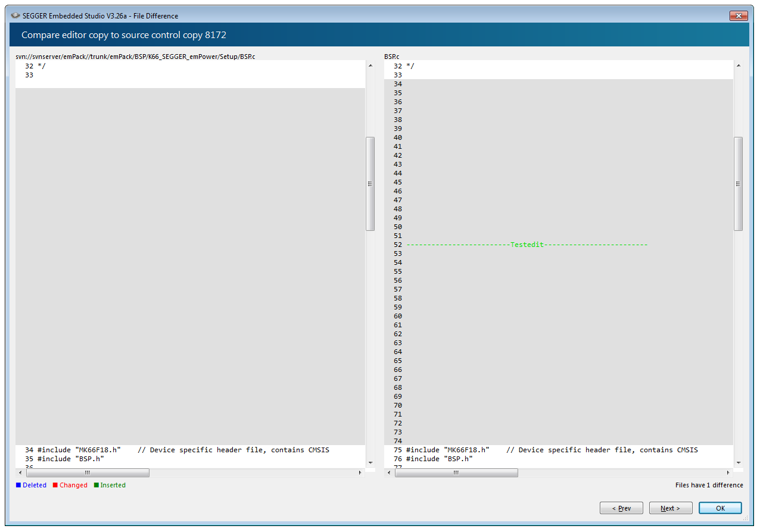Image resolution: width=757 pixels, height=532 pixels.
Task: Go to previous difference with Prev button
Action: point(621,508)
